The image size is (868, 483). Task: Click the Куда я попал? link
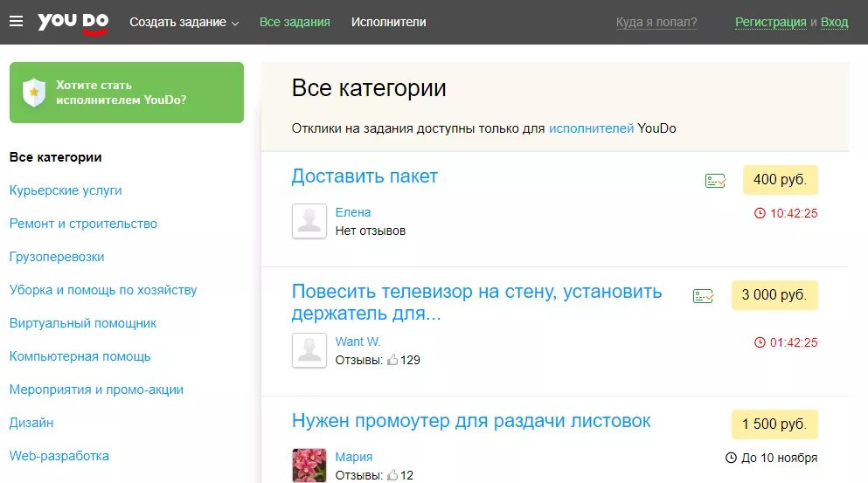pos(656,22)
